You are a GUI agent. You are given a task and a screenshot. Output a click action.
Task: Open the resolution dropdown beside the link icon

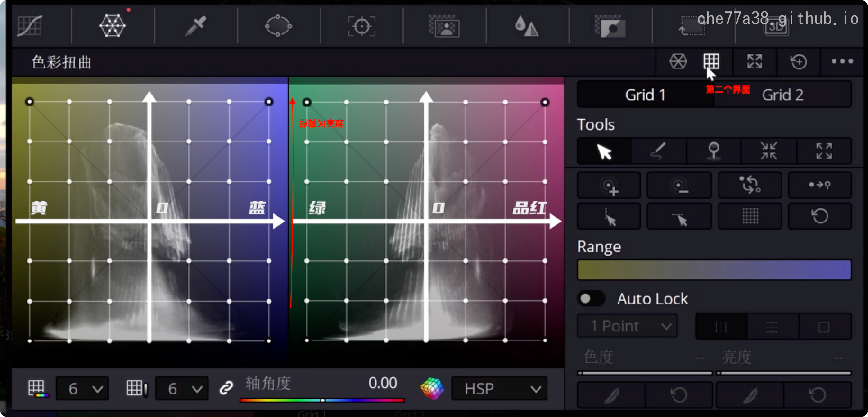(182, 388)
